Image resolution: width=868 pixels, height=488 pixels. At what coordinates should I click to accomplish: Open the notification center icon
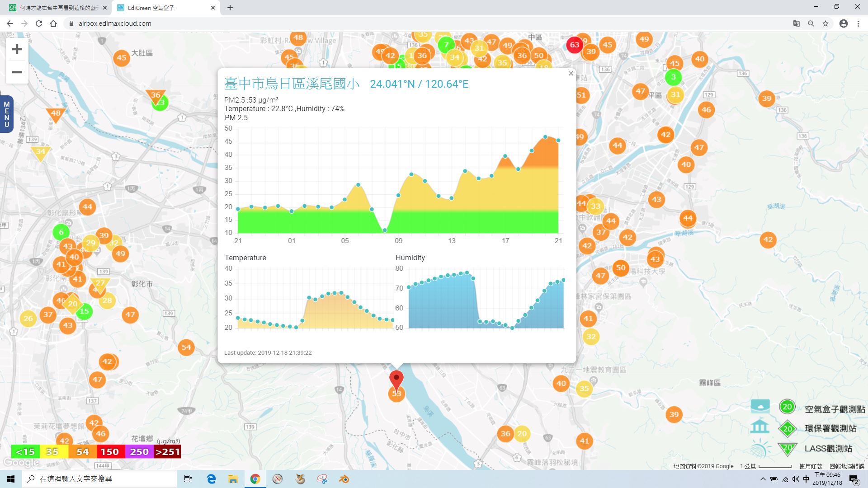click(854, 479)
